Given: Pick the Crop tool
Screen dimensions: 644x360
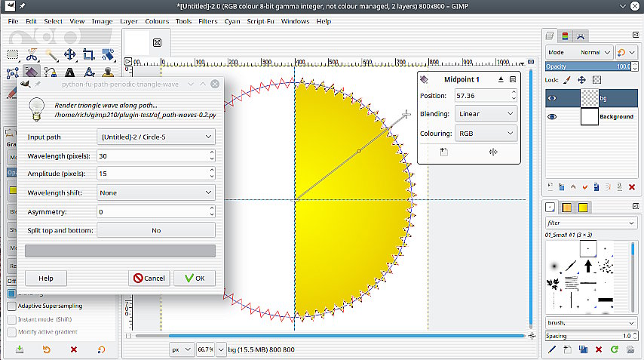Looking at the screenshot, I should pyautogui.click(x=89, y=54).
